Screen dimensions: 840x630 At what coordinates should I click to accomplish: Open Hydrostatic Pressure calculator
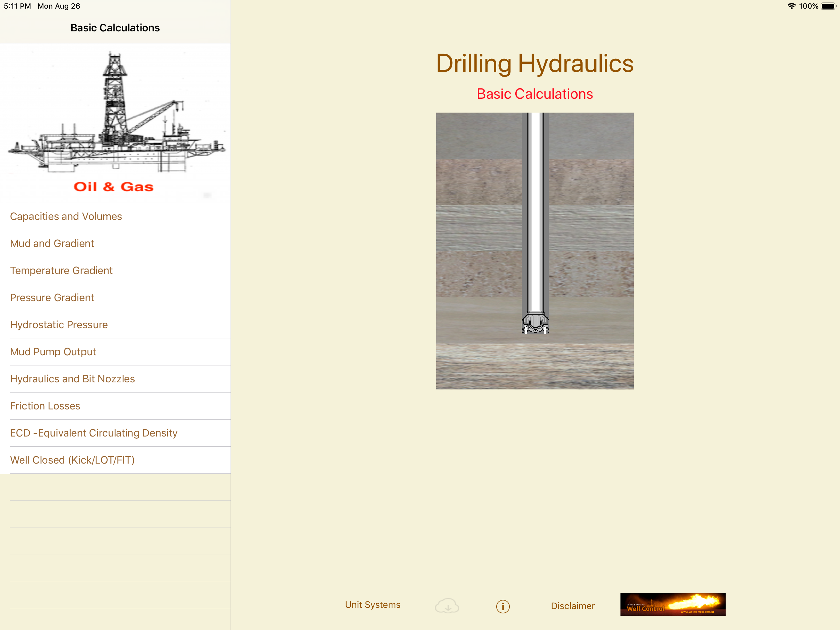[59, 325]
